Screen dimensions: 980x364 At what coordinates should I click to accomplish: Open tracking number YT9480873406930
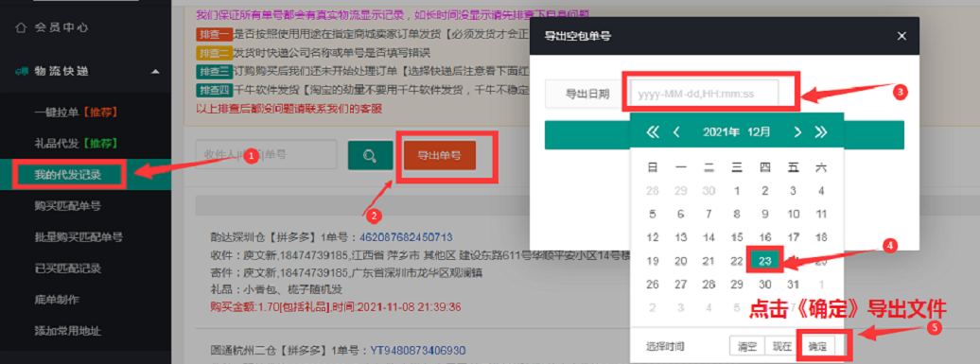coord(418,350)
